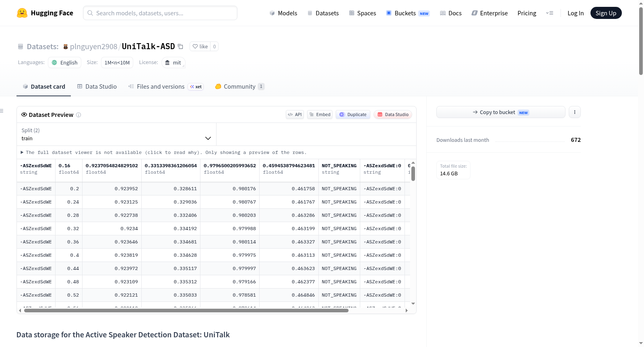
Task: Open the Community tab
Action: (239, 86)
